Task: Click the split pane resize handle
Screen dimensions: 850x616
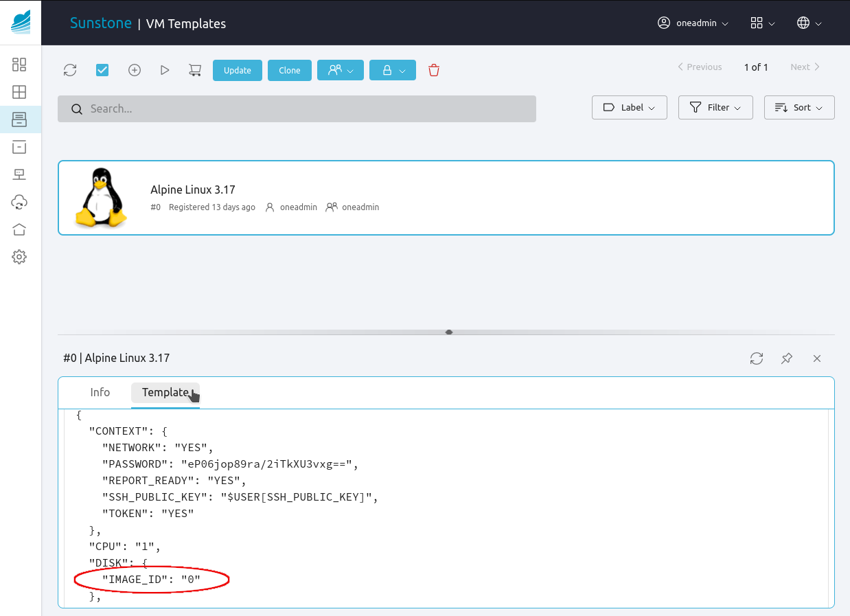Action: pos(449,332)
